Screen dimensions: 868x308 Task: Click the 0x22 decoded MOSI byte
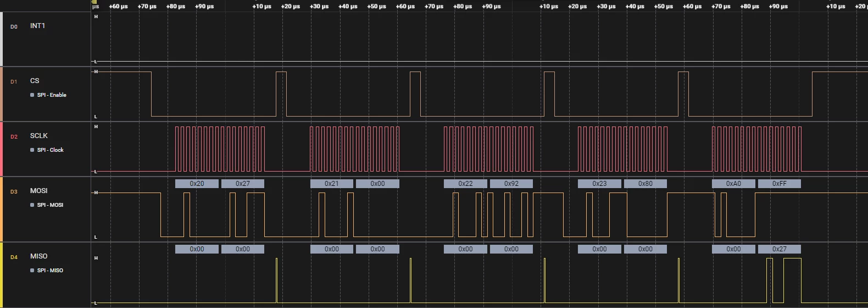click(465, 184)
